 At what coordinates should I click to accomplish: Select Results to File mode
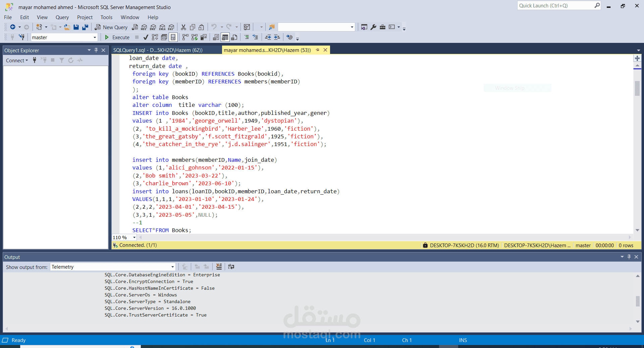tap(234, 37)
